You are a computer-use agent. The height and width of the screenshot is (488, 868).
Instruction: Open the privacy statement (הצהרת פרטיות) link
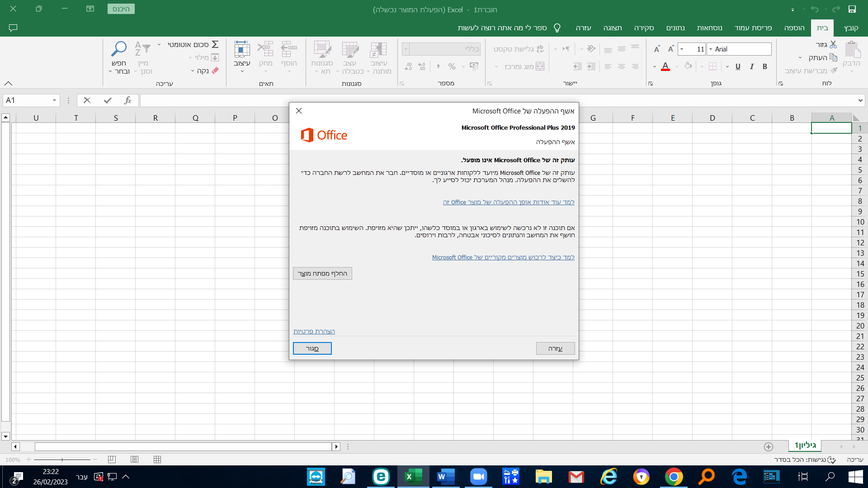point(314,331)
